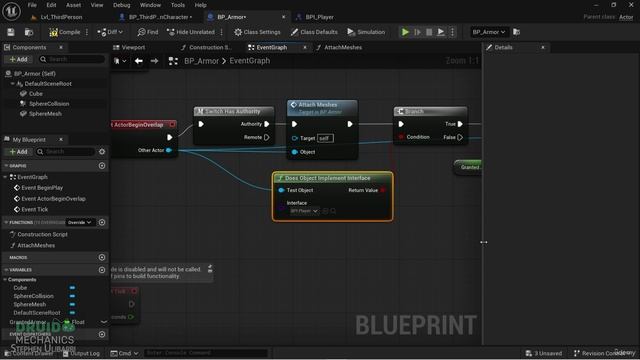Viewport: 640px width, 360px height.
Task: Open the bookmarks dropdown in graph toolbar
Action: click(x=120, y=61)
